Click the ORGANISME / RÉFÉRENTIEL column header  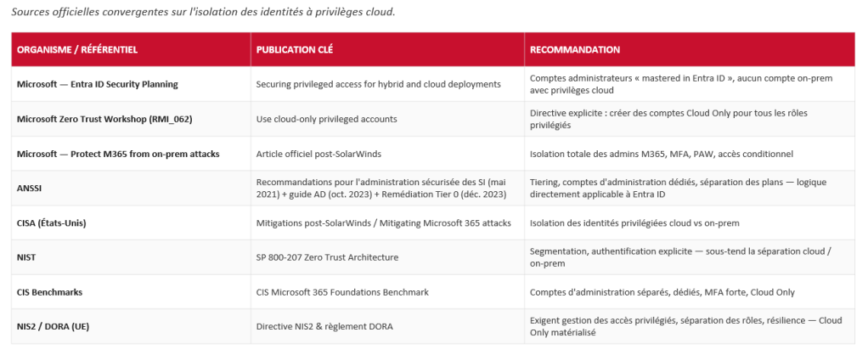click(77, 50)
